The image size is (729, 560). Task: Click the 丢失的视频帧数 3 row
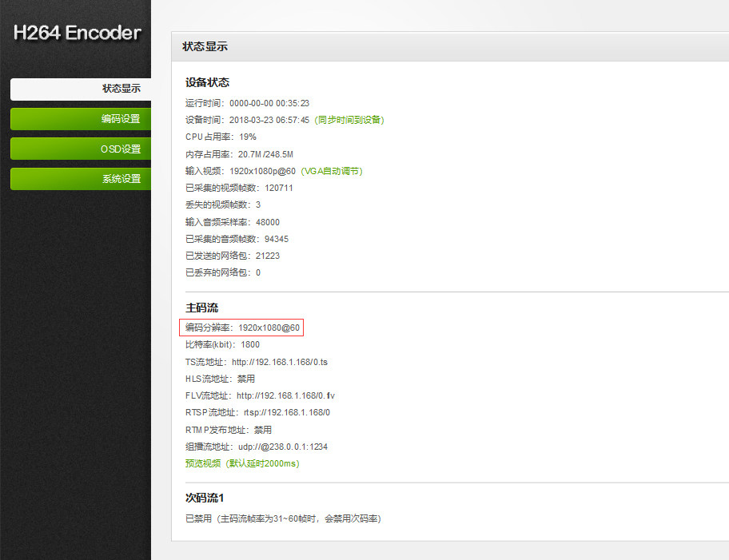pos(223,205)
